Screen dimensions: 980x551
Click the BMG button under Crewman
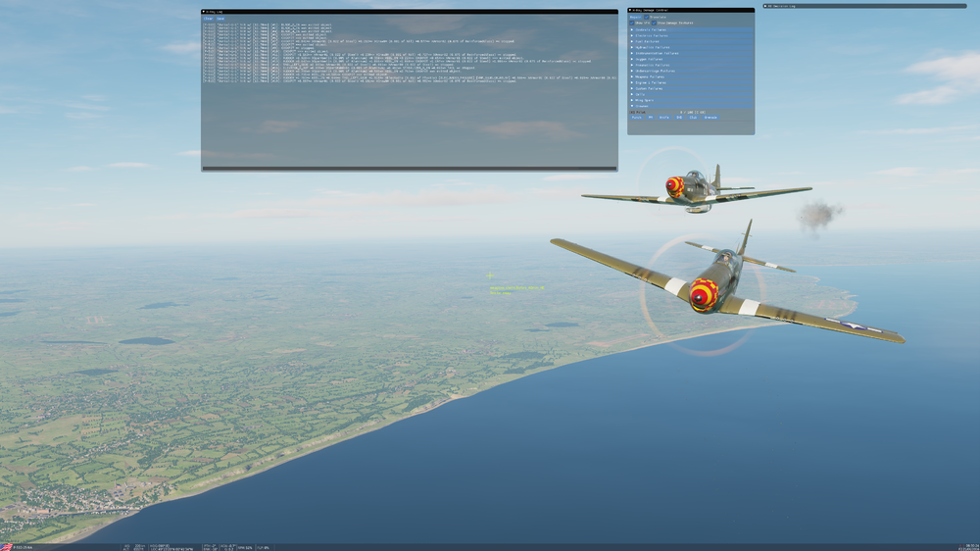point(679,117)
